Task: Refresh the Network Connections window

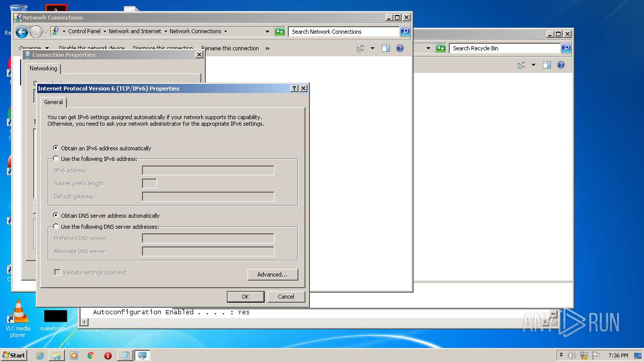Action: coord(280,32)
